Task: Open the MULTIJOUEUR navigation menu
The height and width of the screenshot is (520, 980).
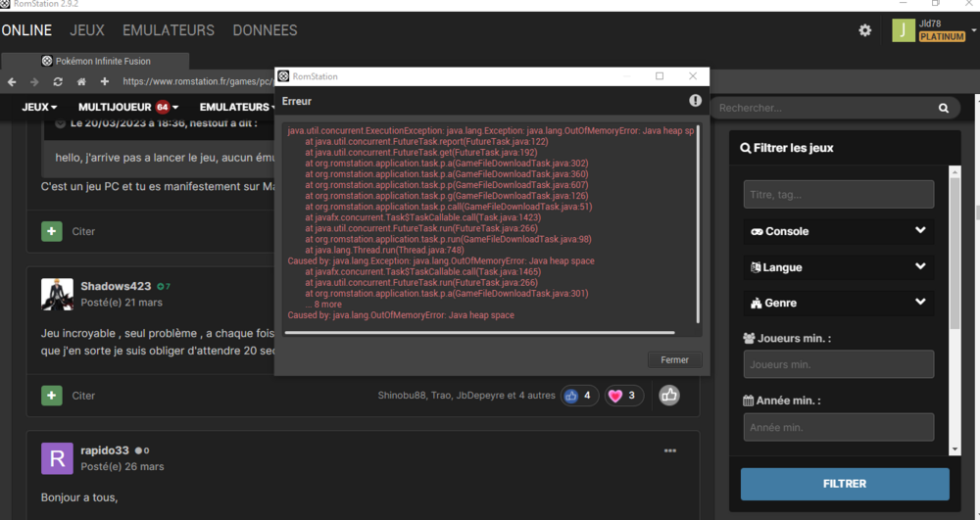Action: [127, 107]
